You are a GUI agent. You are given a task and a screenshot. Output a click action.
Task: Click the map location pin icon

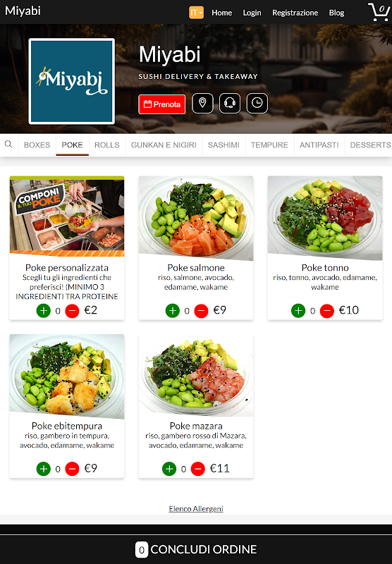202,104
